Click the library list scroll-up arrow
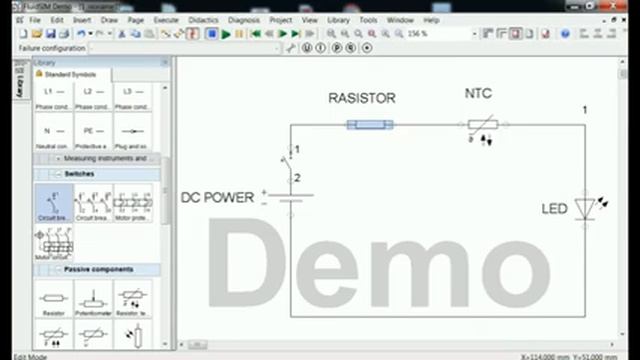The width and height of the screenshot is (640, 360). (x=165, y=88)
